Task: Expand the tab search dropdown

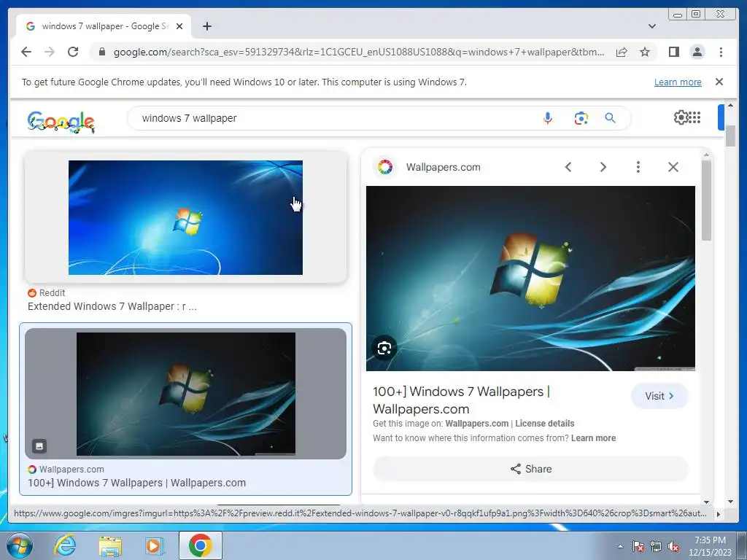Action: coord(652,26)
